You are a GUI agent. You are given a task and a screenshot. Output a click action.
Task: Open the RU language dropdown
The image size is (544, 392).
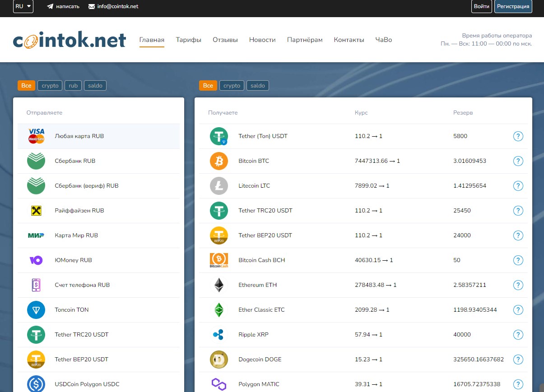(23, 6)
